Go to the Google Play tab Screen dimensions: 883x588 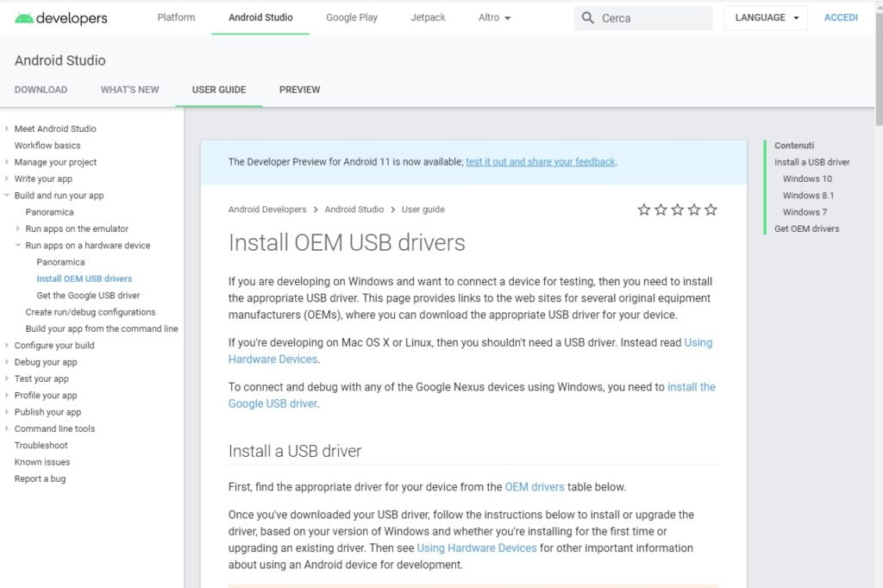tap(352, 17)
